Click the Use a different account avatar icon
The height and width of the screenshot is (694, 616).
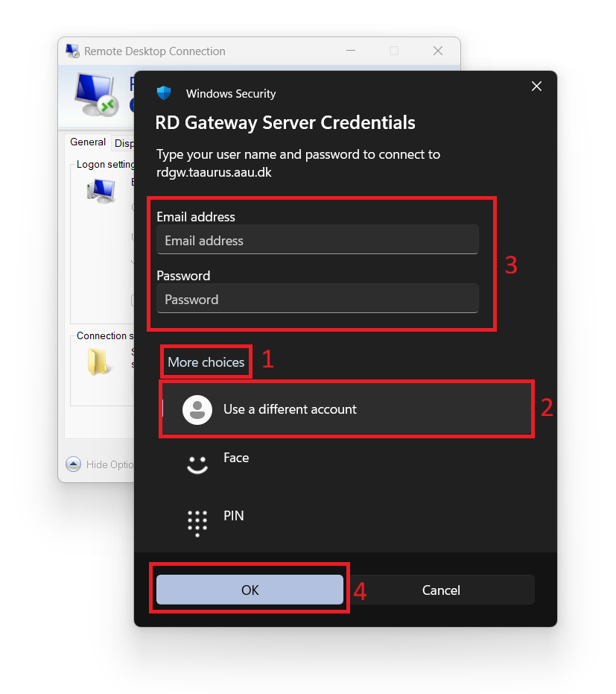coord(197,409)
